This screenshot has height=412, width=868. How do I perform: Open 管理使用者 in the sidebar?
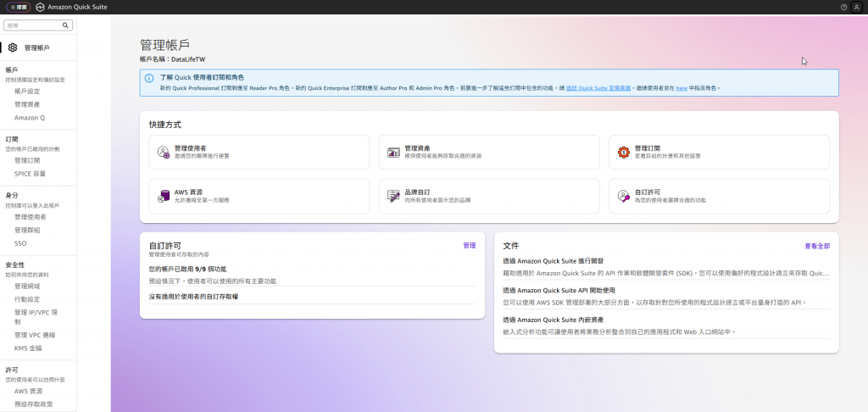pos(31,217)
